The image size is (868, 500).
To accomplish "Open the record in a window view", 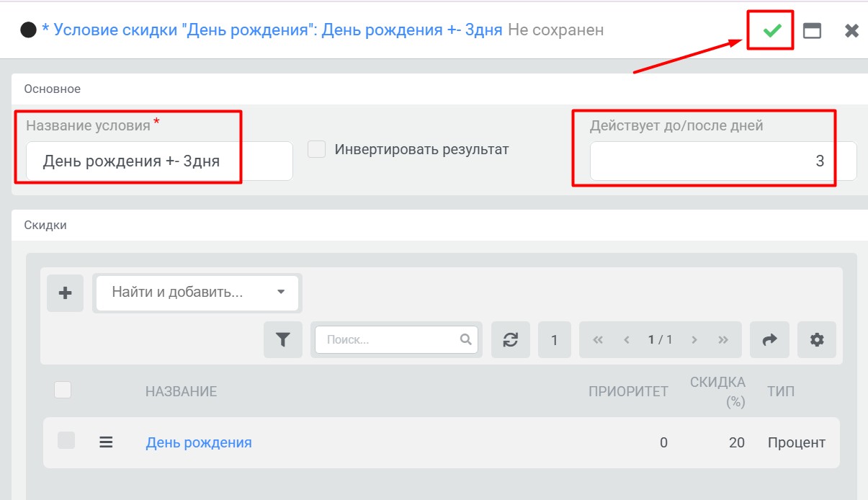I will [x=813, y=31].
